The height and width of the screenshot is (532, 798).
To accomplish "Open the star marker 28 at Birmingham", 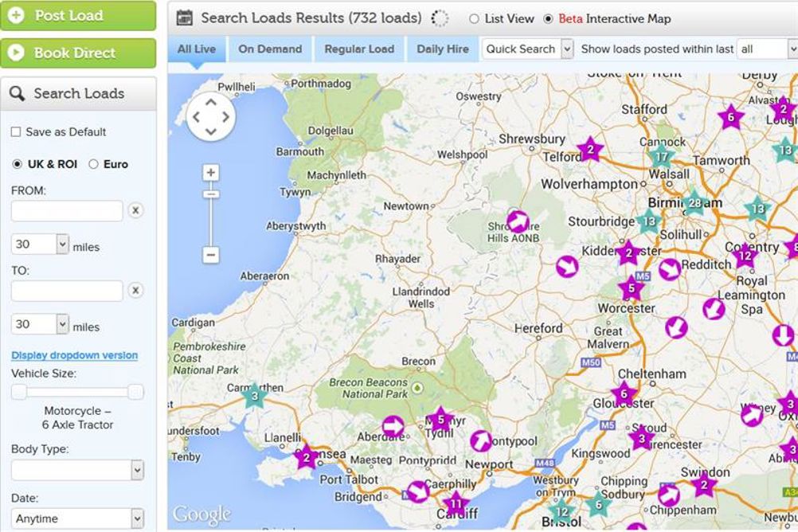I will (694, 203).
